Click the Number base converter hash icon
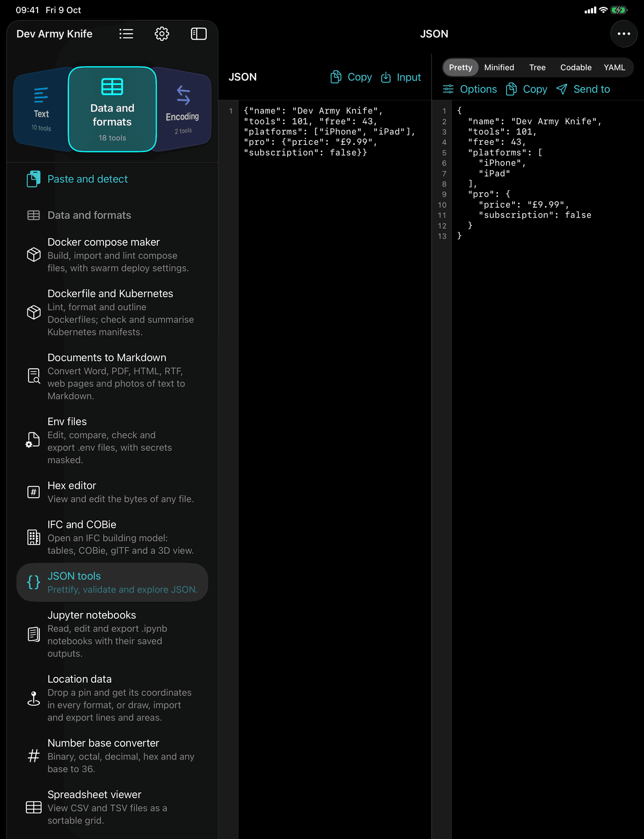Image resolution: width=644 pixels, height=839 pixels. tap(33, 756)
